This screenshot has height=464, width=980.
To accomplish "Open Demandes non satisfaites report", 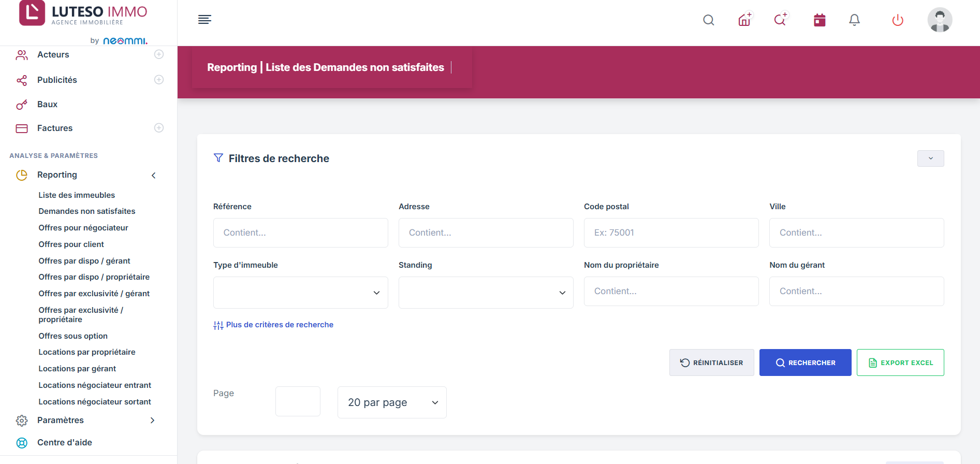I will point(87,211).
